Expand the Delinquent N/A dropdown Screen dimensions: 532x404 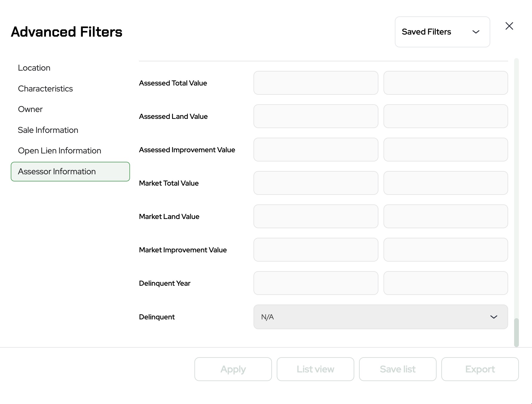tap(381, 317)
